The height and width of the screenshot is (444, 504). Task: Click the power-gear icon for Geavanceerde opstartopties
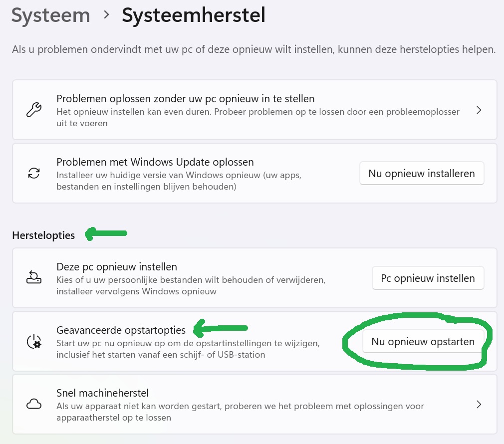point(34,341)
